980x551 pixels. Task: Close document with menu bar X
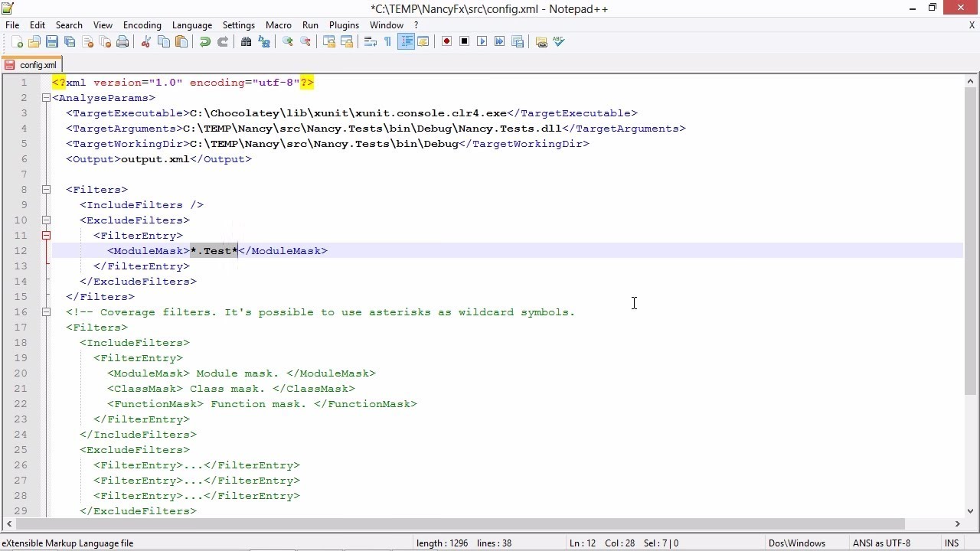tap(972, 25)
